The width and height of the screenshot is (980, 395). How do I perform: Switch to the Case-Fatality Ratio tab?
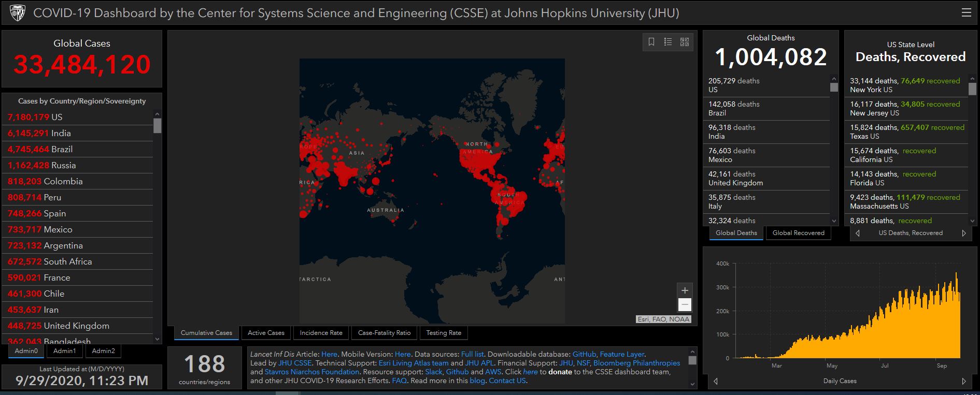click(384, 333)
